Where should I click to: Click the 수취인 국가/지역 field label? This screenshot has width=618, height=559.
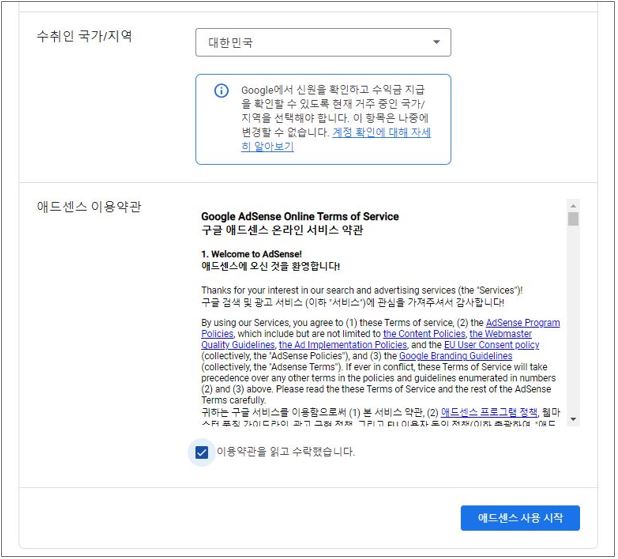85,36
